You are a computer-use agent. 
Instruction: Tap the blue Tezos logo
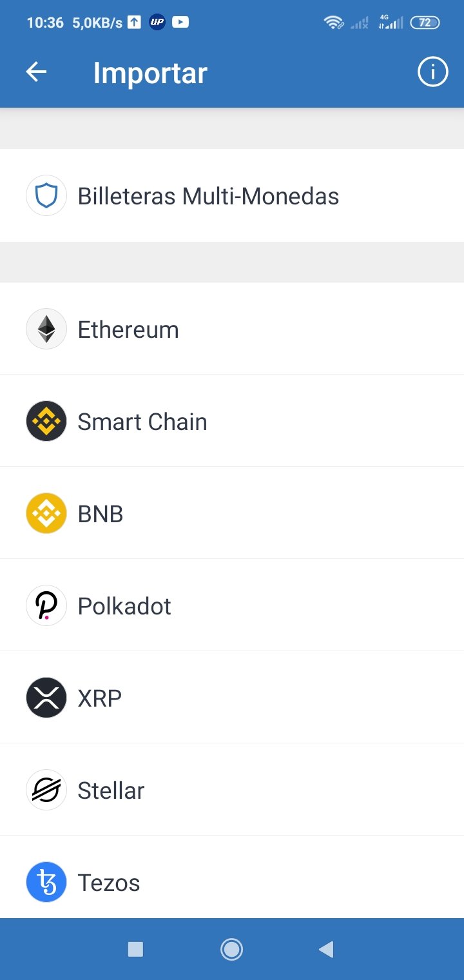pyautogui.click(x=46, y=882)
